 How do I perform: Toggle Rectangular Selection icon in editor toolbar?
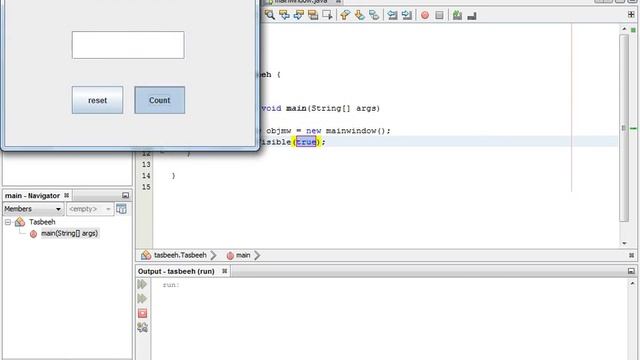(327, 15)
